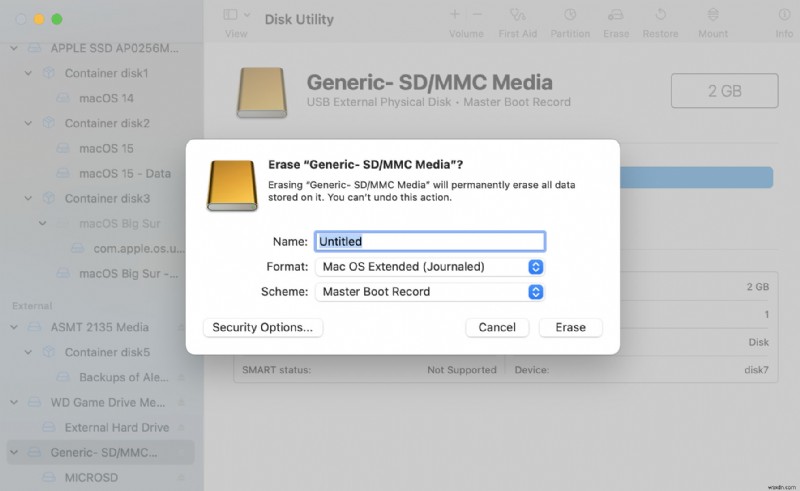Viewport: 800px width, 491px height.
Task: Open the Format dropdown menu
Action: [x=430, y=267]
